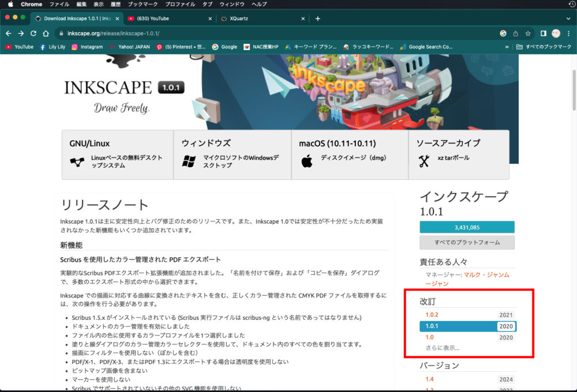This screenshot has height=392, width=577.
Task: Click the すべてのプラットフォーム button
Action: pyautogui.click(x=467, y=243)
